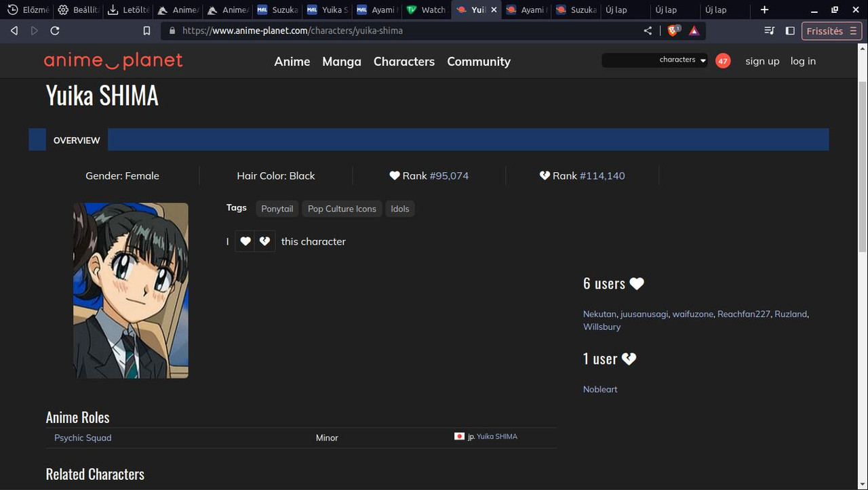
Task: Open the 47 notifications badge
Action: coord(723,61)
